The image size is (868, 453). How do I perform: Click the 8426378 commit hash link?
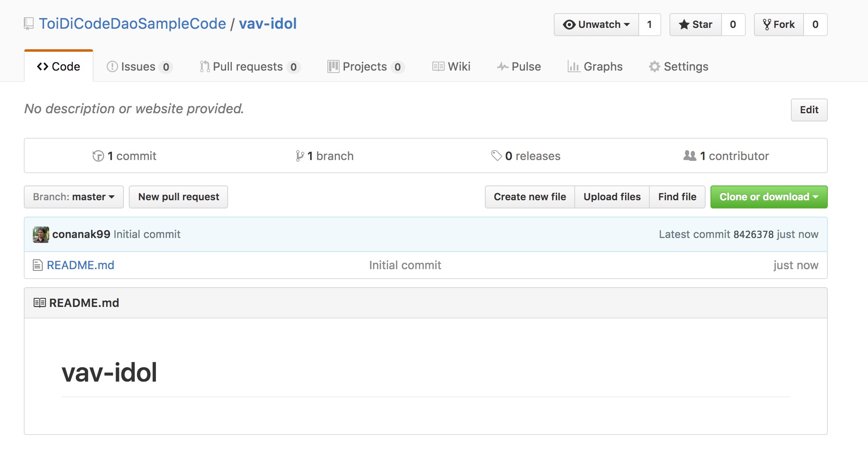point(753,234)
